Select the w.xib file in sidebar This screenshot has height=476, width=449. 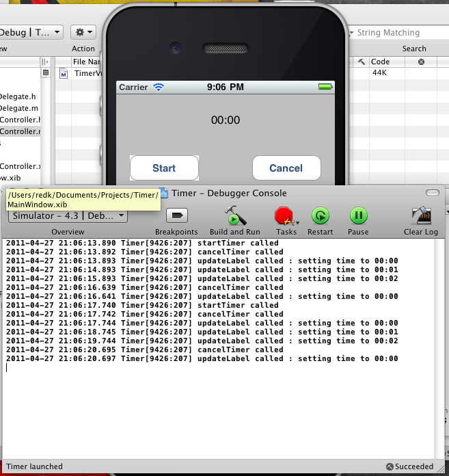pos(10,178)
